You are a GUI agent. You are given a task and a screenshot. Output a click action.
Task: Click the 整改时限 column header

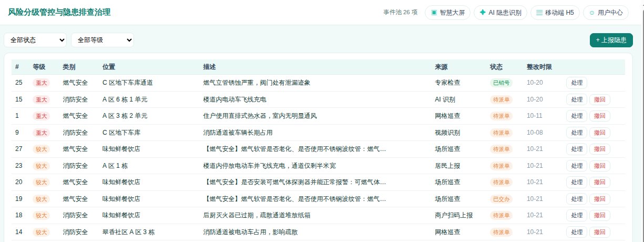(x=539, y=67)
